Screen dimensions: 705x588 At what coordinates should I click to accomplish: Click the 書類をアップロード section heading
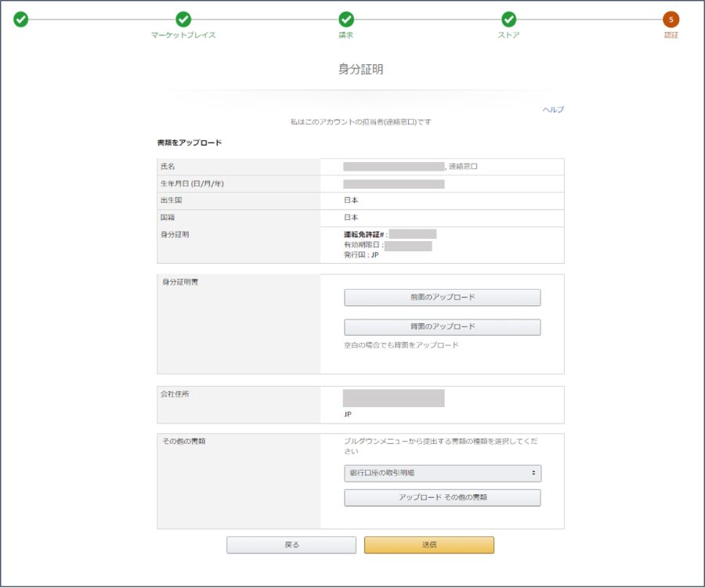tap(190, 142)
